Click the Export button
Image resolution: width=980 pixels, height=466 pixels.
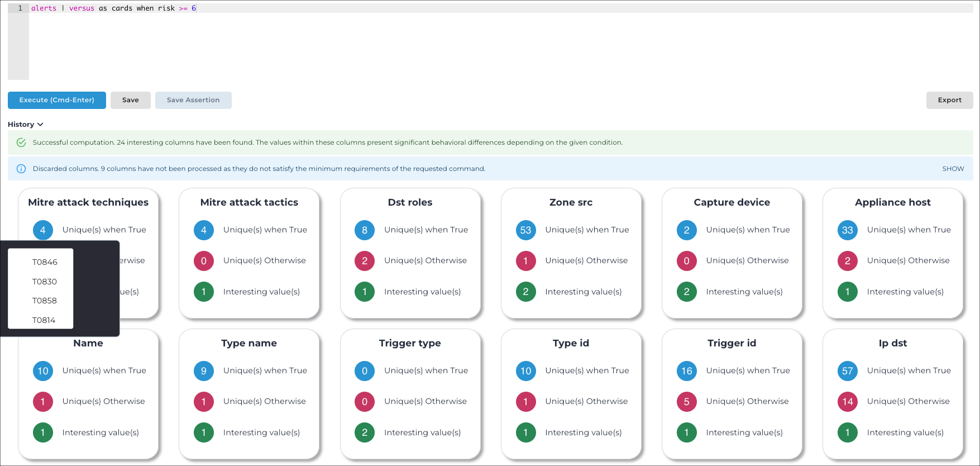(x=950, y=100)
